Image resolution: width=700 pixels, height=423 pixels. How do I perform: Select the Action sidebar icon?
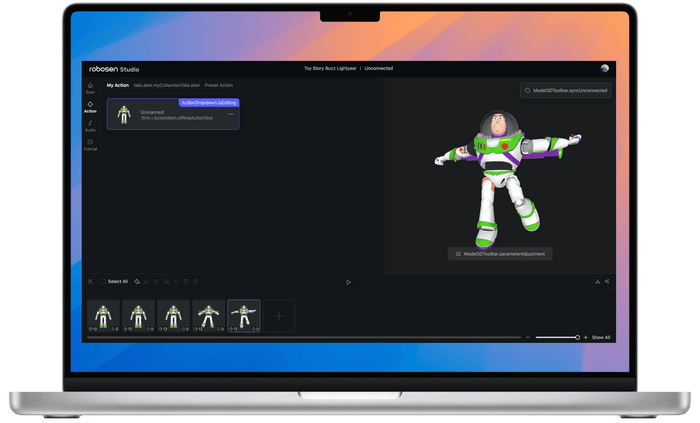coord(90,106)
